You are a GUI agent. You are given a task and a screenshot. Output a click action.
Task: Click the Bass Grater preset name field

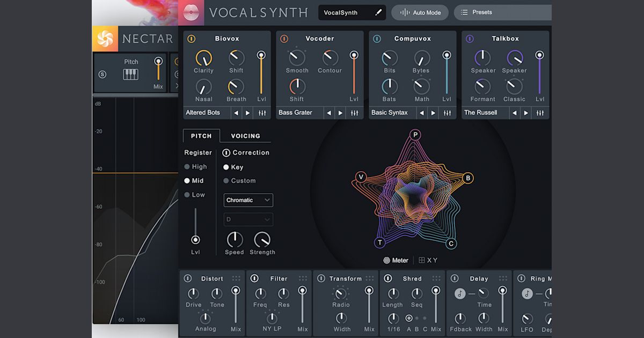coord(295,113)
